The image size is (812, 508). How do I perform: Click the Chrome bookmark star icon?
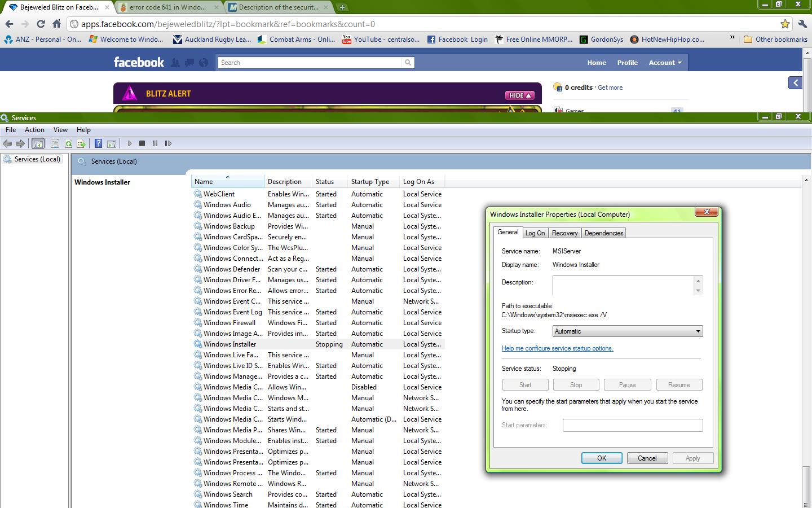pos(784,24)
